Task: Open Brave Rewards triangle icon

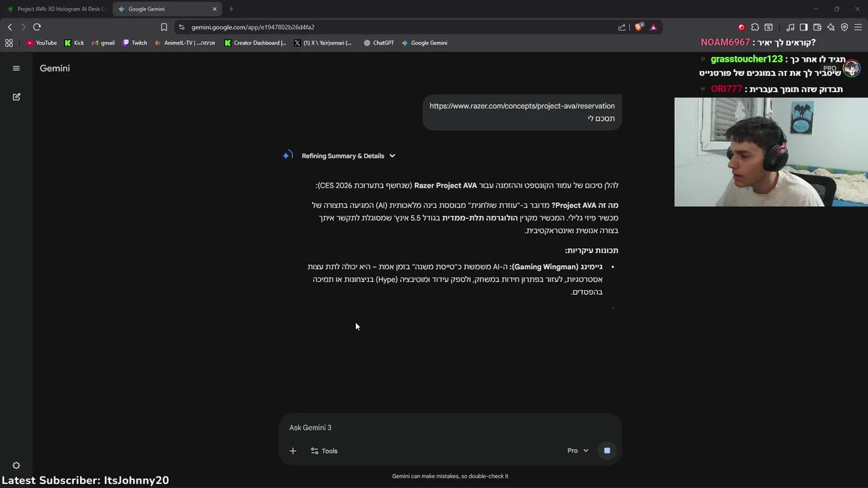Action: point(653,27)
